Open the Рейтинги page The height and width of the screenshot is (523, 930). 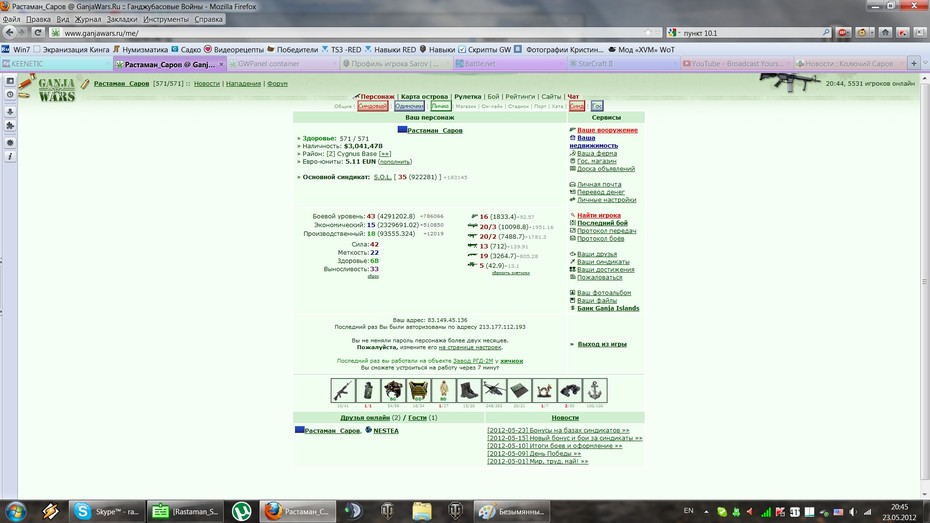point(520,96)
